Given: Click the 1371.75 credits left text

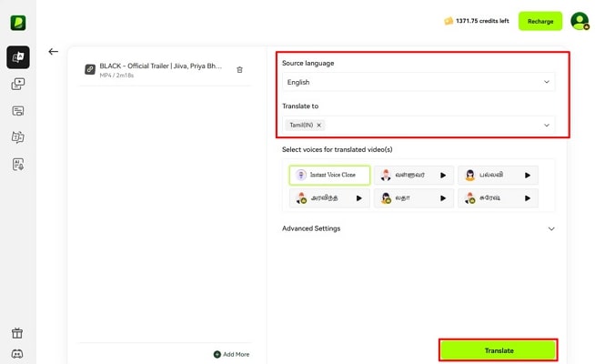Looking at the screenshot, I should tap(482, 21).
